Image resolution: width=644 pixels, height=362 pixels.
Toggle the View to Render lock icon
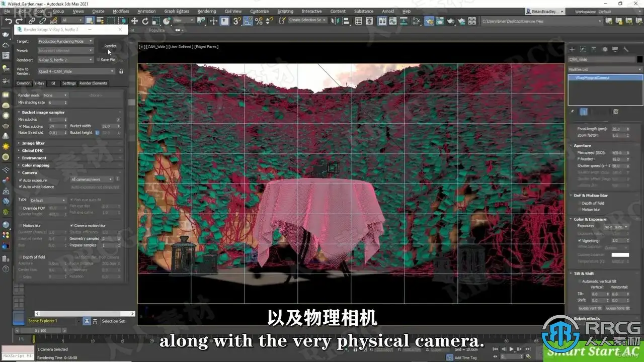click(x=121, y=71)
